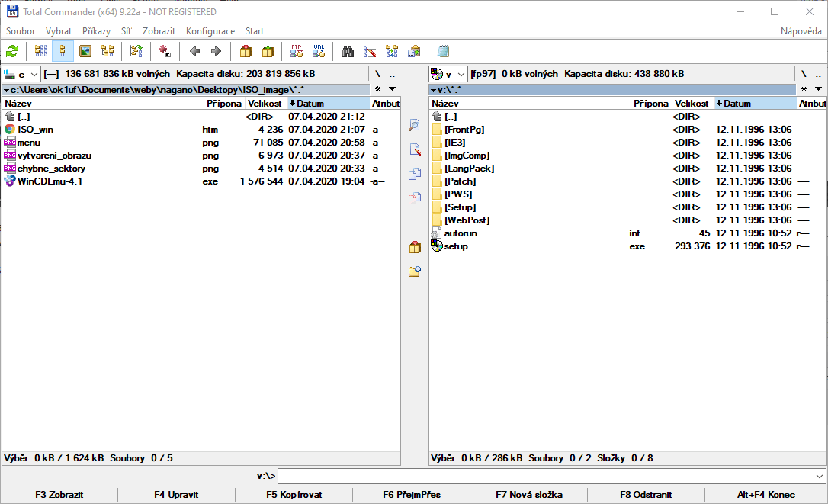Screen dimensions: 828x504
Task: Switch to brief list view mode
Action: [41, 52]
